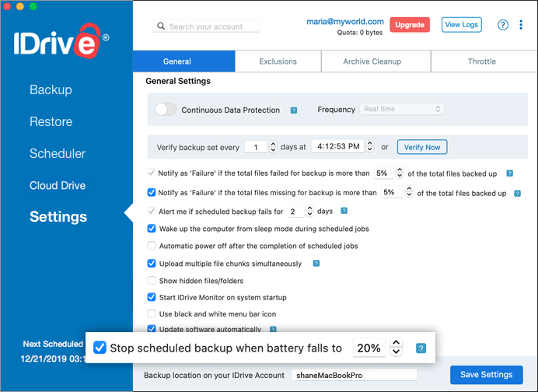538x392 pixels.
Task: Open Cloud Drive in the sidebar
Action: click(58, 185)
